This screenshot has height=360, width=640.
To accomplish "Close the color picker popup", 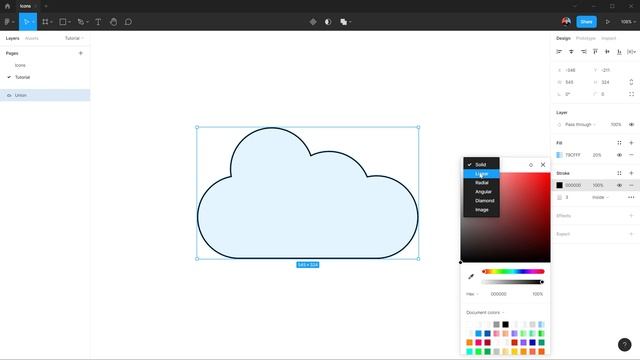I will coord(543,165).
